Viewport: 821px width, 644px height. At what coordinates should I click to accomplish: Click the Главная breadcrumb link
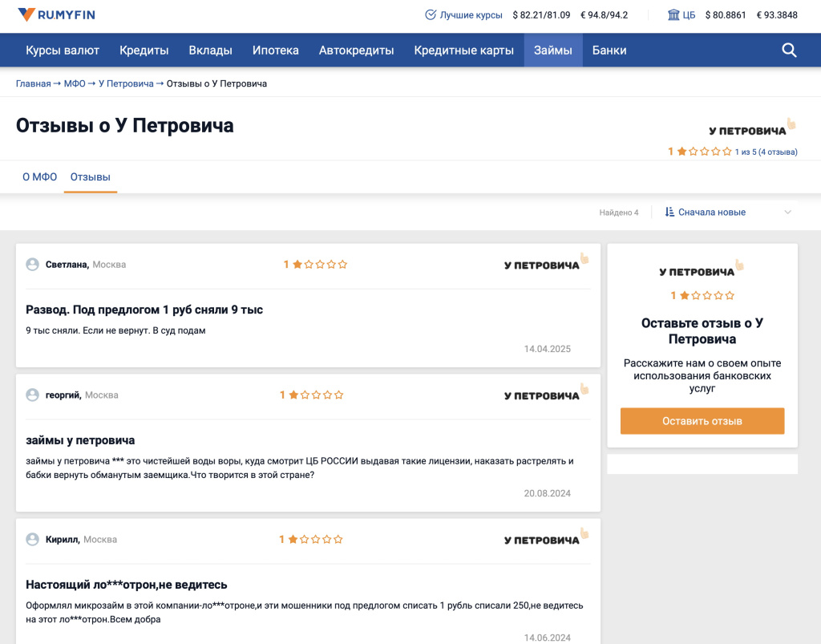point(33,83)
